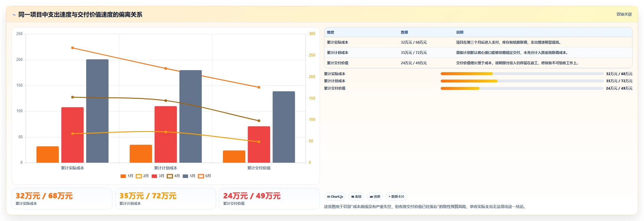Click the table's 累计计划成本 row label
Image resolution: width=644 pixels, height=221 pixels.
coord(338,53)
